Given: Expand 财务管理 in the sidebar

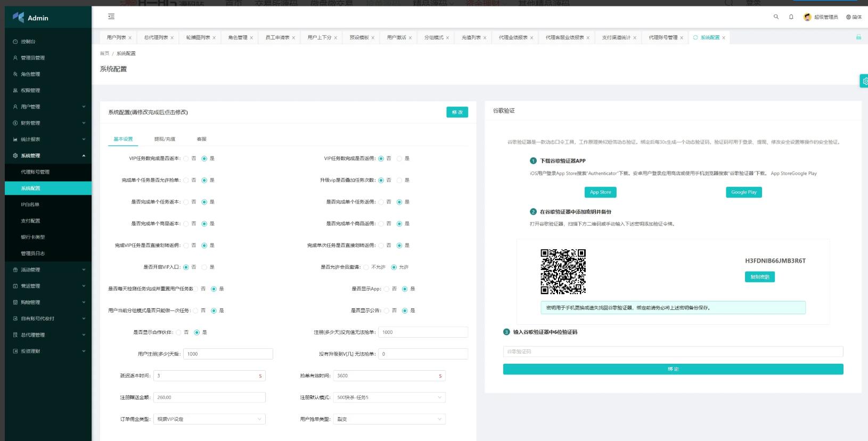Looking at the screenshot, I should coord(48,123).
